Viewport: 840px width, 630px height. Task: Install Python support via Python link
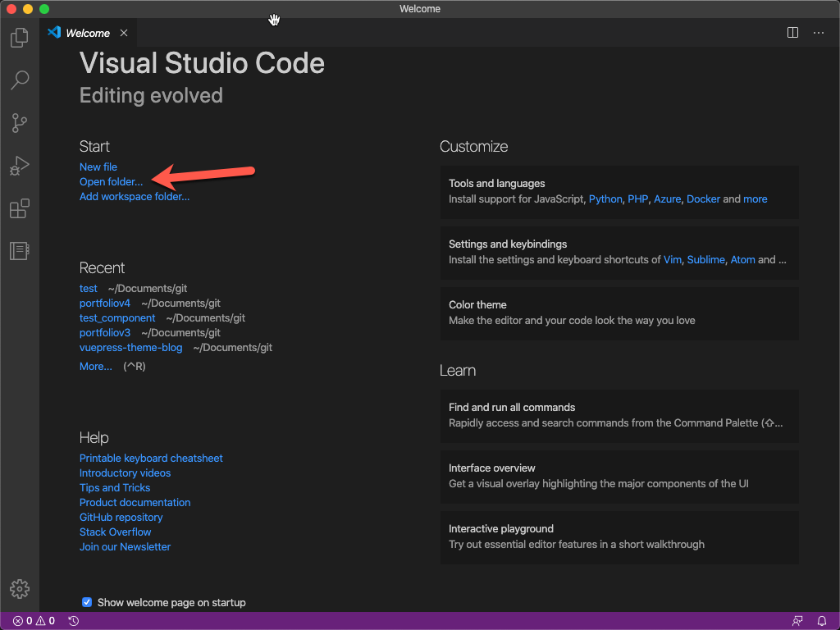[605, 199]
